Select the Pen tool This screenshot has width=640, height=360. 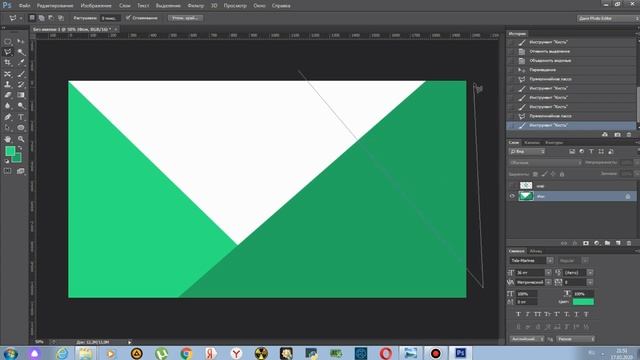pyautogui.click(x=8, y=117)
